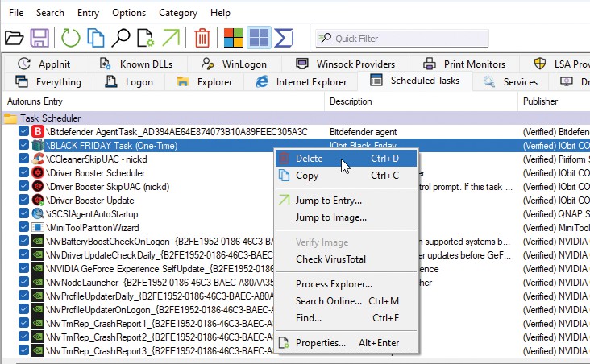
Task: Click the VirusTotal sigma toolbar icon
Action: tap(284, 38)
